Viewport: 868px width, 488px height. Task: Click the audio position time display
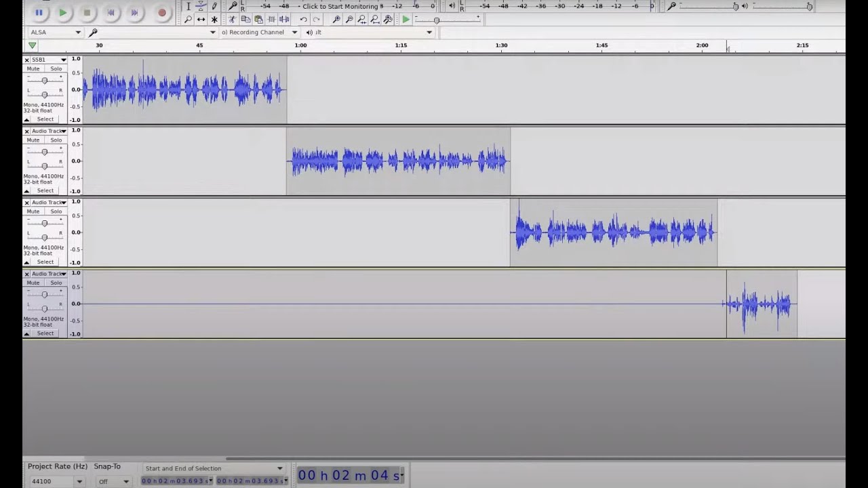350,475
